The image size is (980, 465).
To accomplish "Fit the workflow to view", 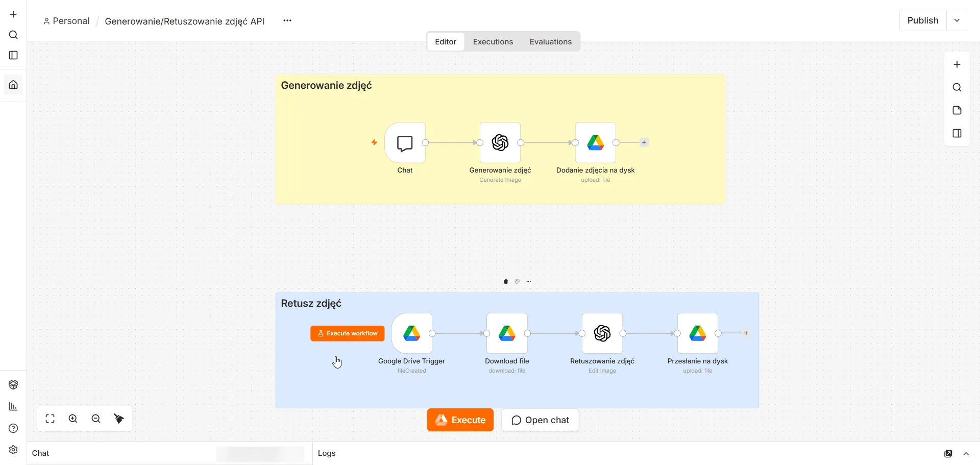I will 50,419.
